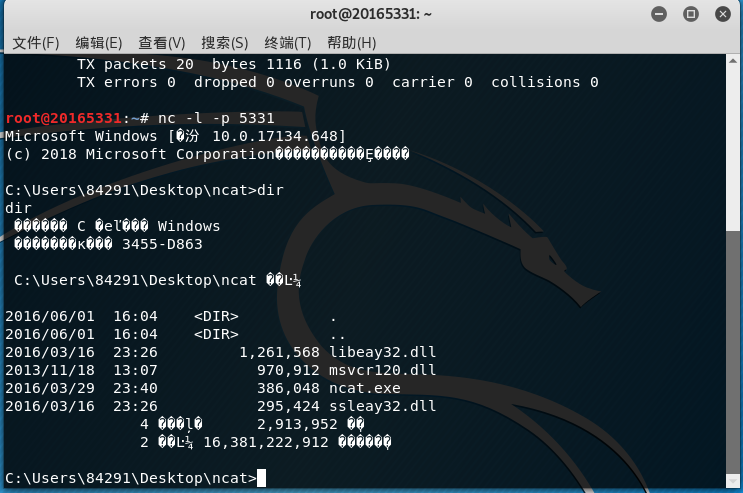The width and height of the screenshot is (743, 493).
Task: Click the 1,261,568 file size
Action: (x=280, y=352)
